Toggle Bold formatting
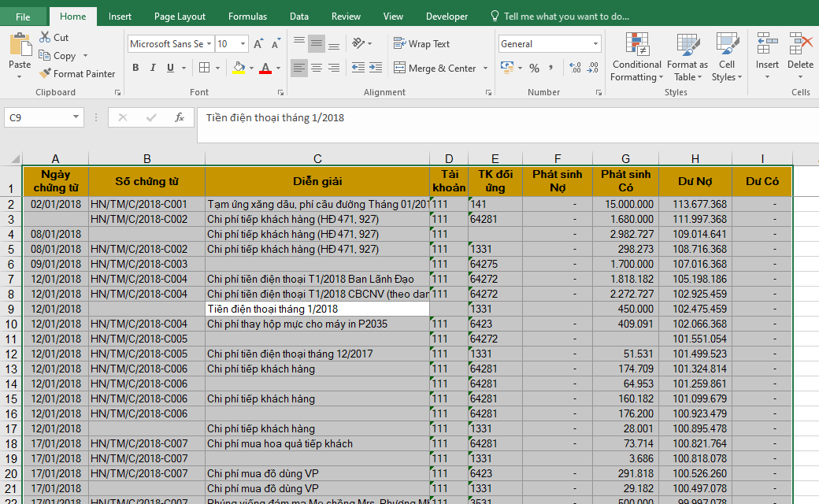819x504 pixels. click(x=135, y=69)
